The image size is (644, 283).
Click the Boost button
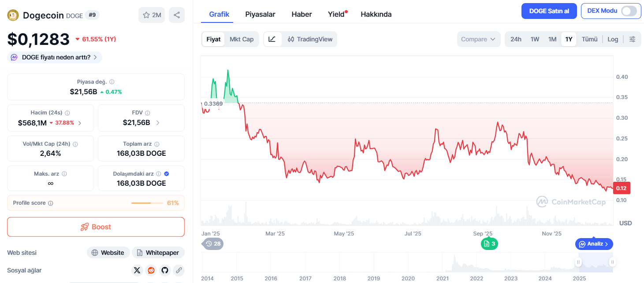tap(96, 227)
